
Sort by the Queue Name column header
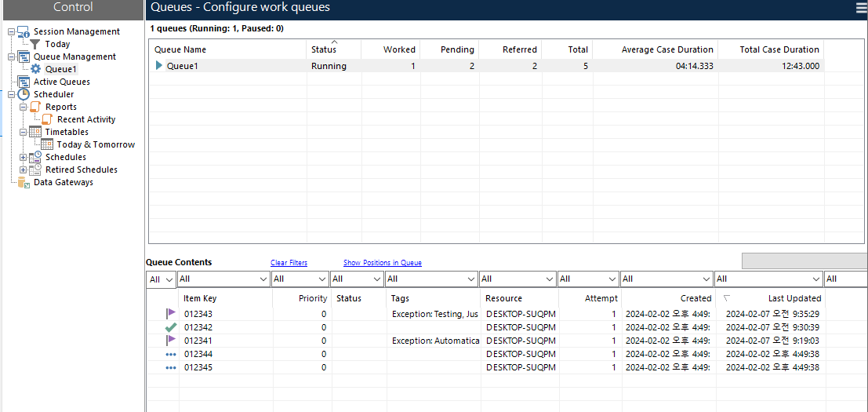pyautogui.click(x=227, y=49)
